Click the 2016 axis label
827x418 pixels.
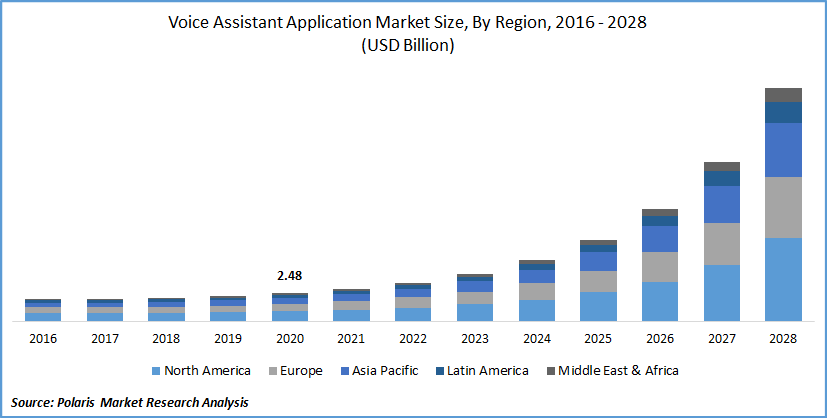43,338
